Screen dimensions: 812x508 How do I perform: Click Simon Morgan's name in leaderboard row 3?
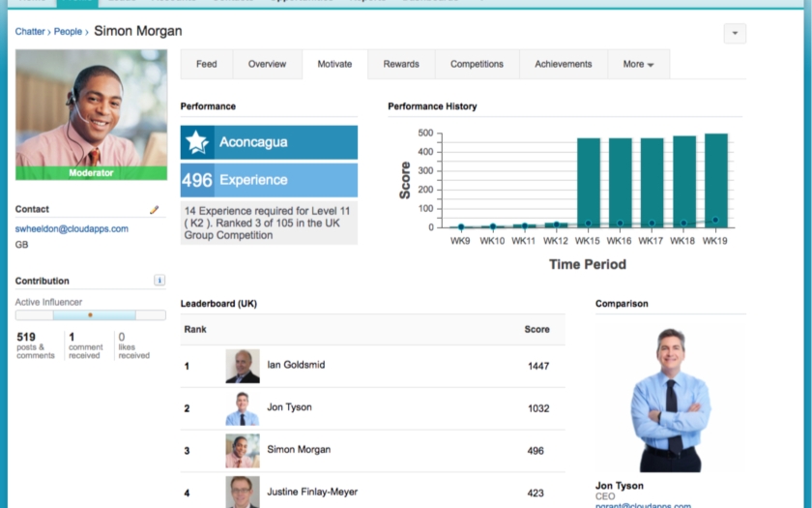[299, 450]
